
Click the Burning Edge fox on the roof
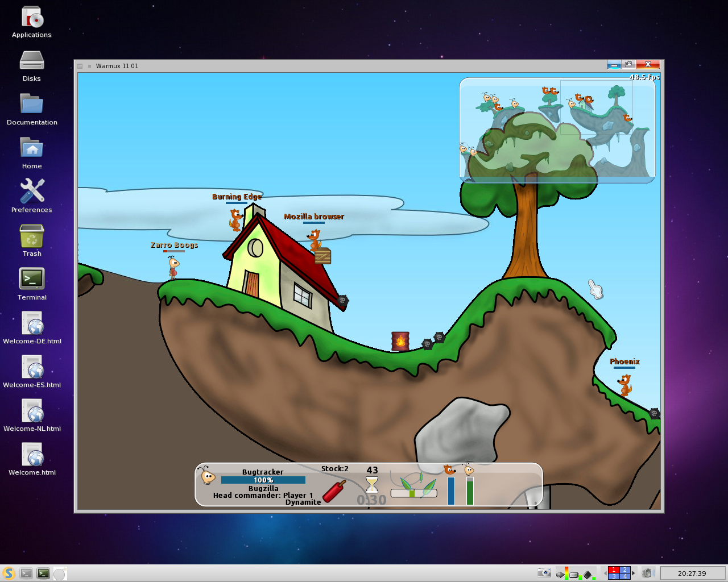pos(235,220)
